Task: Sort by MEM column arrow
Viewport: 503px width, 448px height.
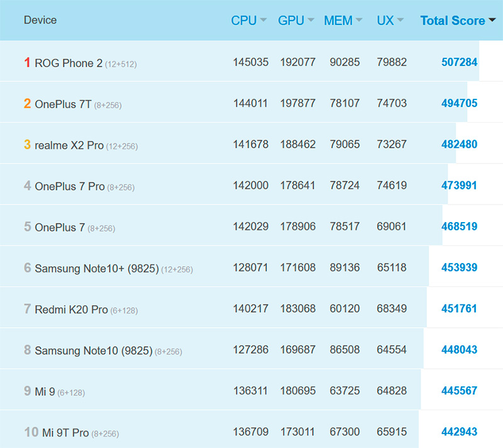Action: click(359, 21)
